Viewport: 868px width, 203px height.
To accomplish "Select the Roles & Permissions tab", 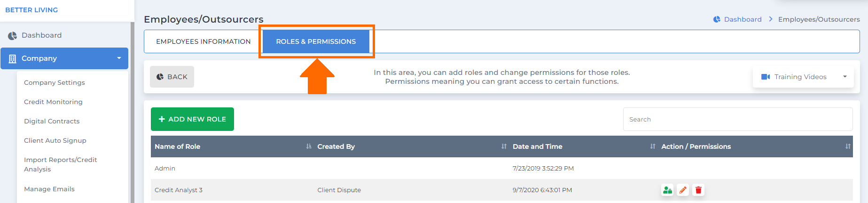I will tap(316, 41).
